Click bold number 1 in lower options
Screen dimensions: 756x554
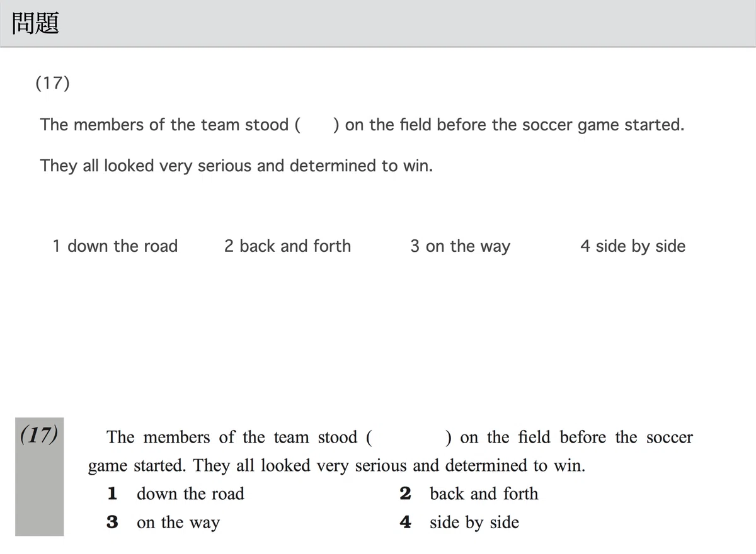112,494
